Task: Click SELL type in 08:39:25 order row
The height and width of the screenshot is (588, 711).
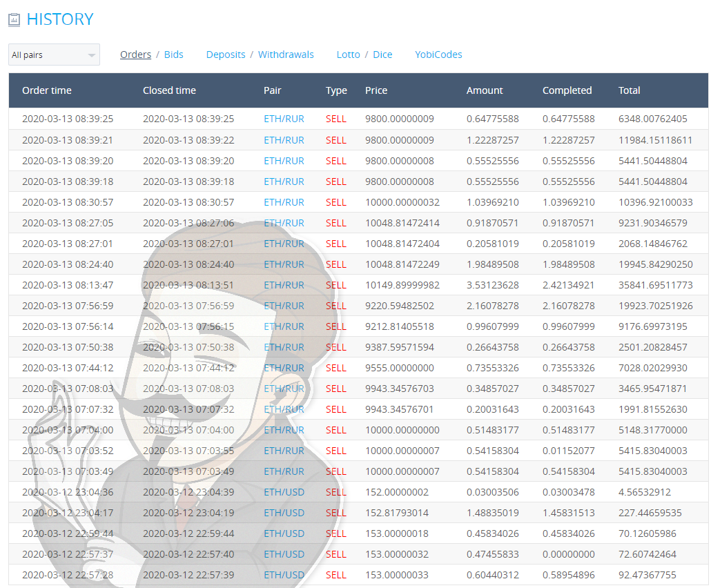Action: tap(336, 119)
